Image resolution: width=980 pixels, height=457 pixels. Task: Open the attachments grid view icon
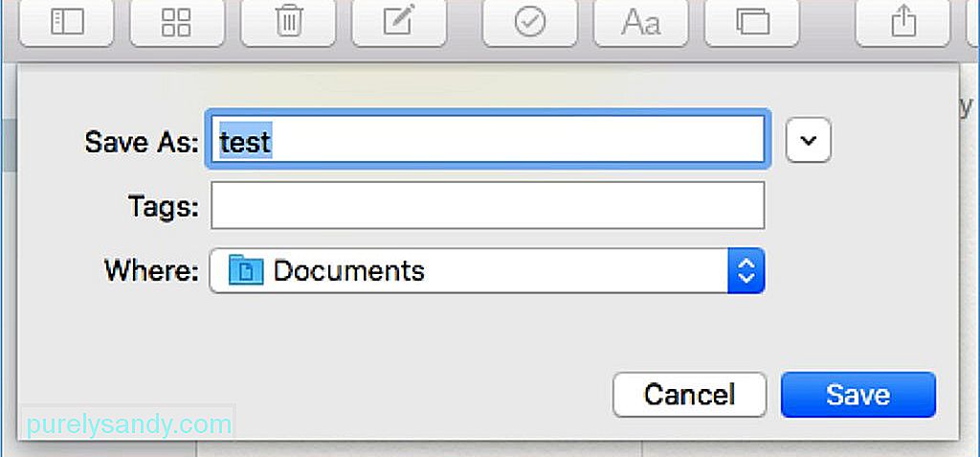pos(177,23)
